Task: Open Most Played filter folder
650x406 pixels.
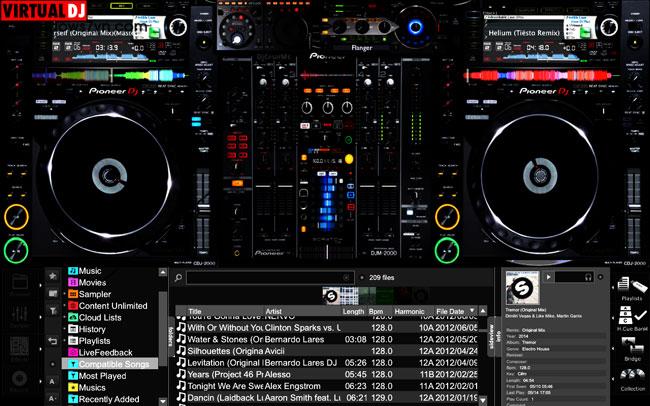Action: [x=97, y=376]
